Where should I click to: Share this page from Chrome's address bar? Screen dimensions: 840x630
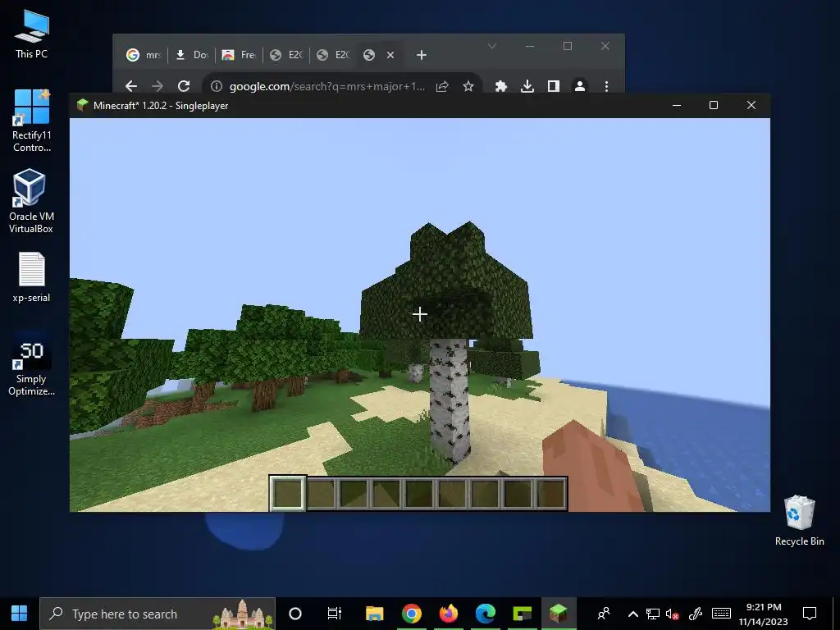coord(442,86)
